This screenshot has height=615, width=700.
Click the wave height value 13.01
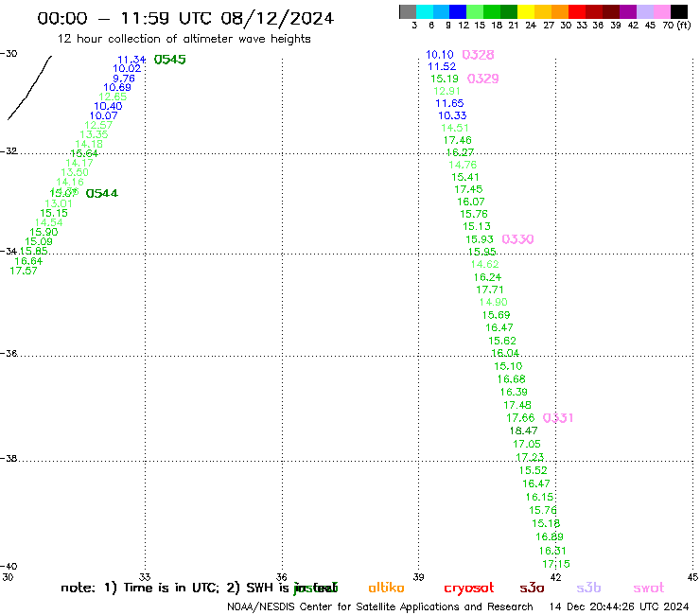point(59,203)
